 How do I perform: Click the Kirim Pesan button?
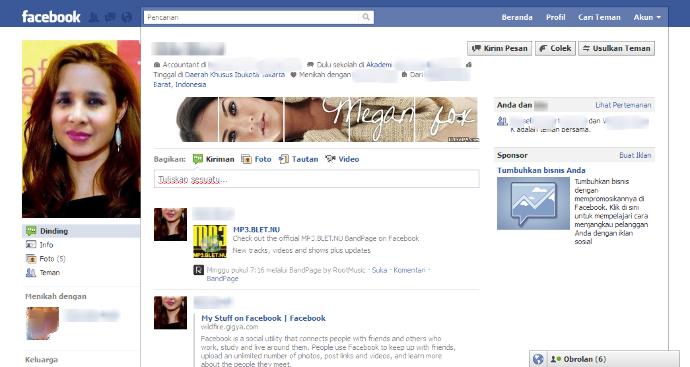tap(499, 48)
